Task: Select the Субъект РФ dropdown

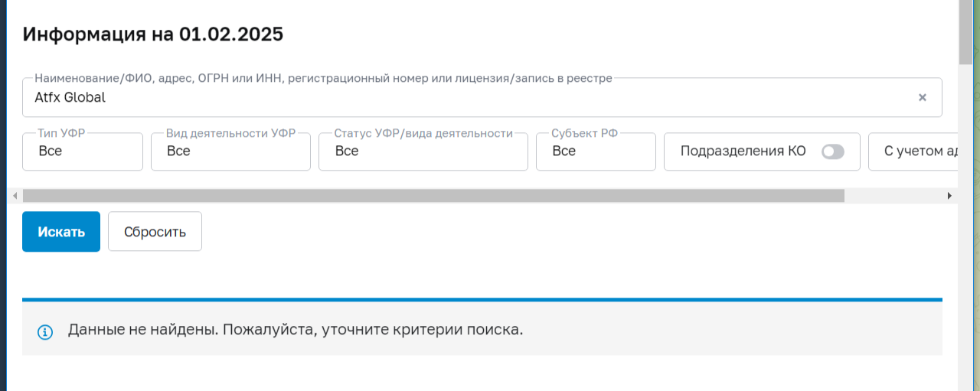Action: [x=595, y=152]
